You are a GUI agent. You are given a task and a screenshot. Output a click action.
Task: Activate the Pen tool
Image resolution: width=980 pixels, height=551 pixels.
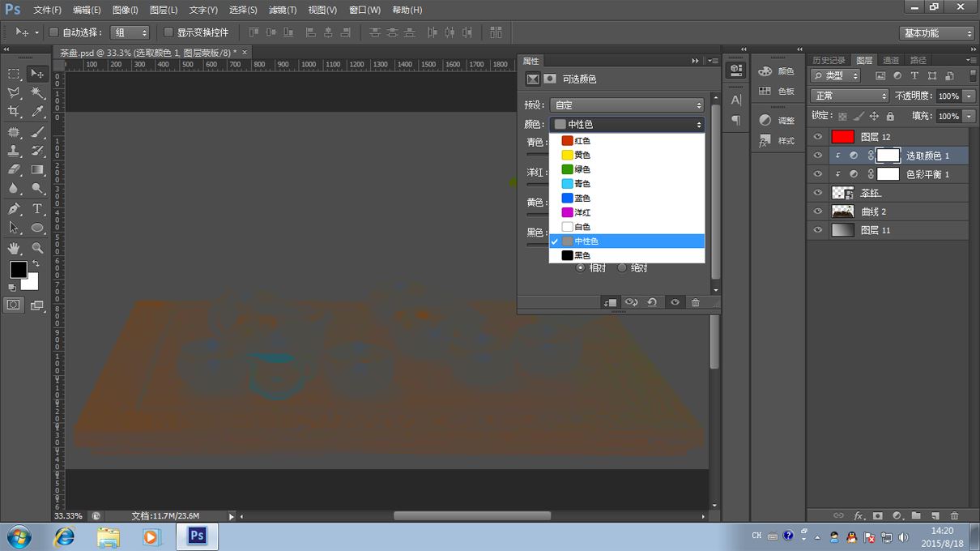[14, 209]
